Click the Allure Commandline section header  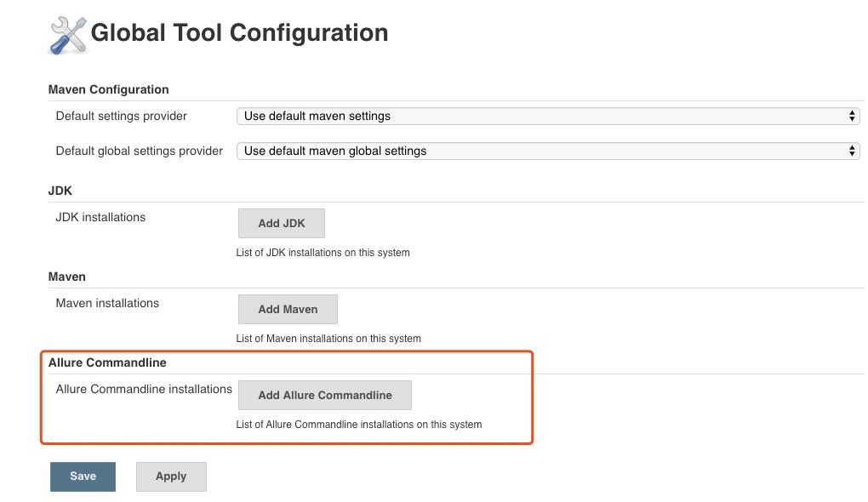coord(107,362)
